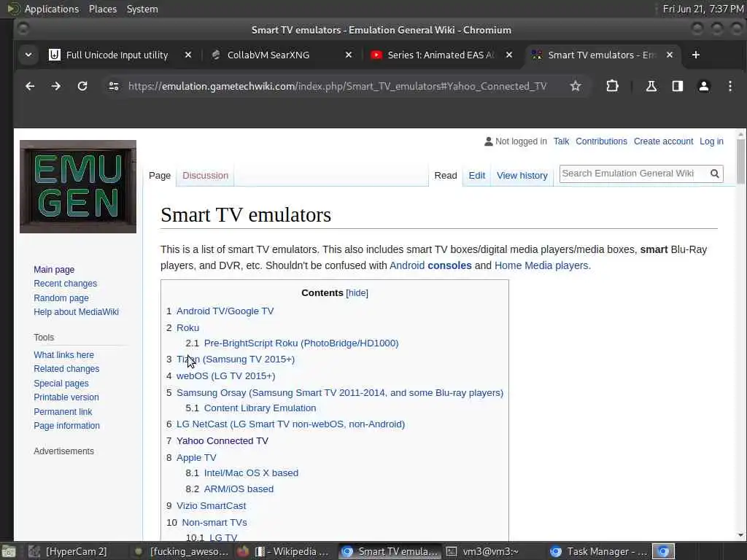This screenshot has height=560, width=747.
Task: Jump to Apple TV section
Action: (196, 458)
